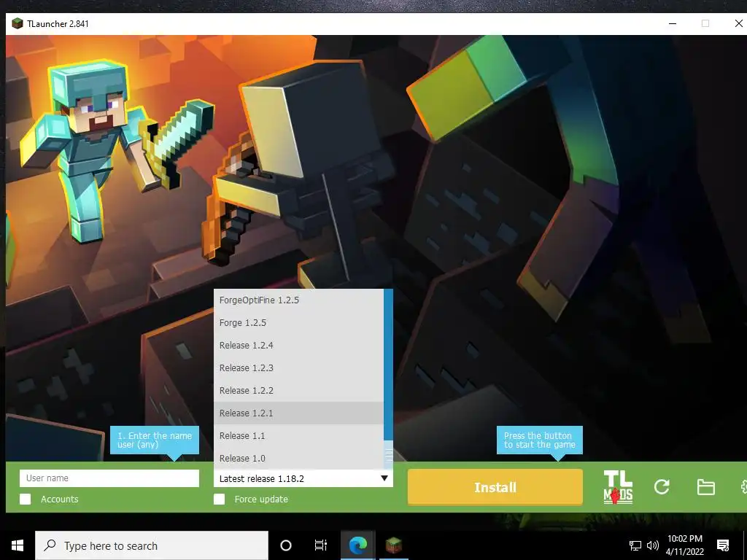Switch to Microsoft Edge on taskbar
This screenshot has width=747, height=560.
(x=357, y=545)
